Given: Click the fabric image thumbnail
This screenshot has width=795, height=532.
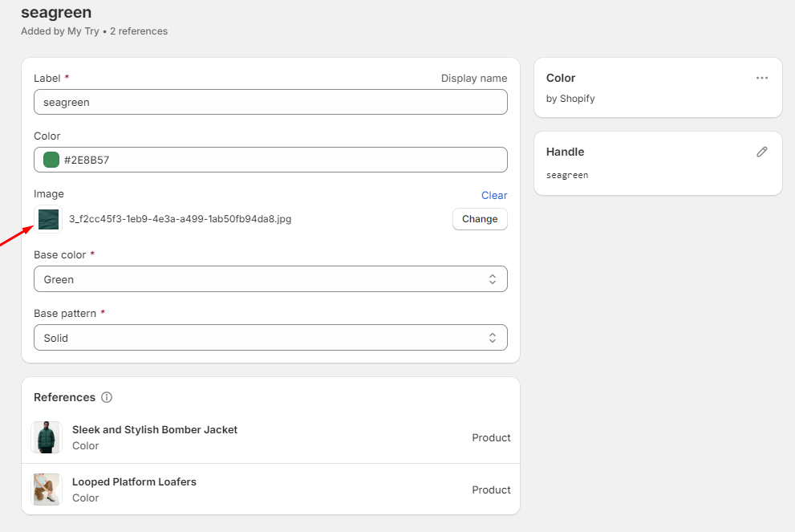Looking at the screenshot, I should (x=48, y=219).
